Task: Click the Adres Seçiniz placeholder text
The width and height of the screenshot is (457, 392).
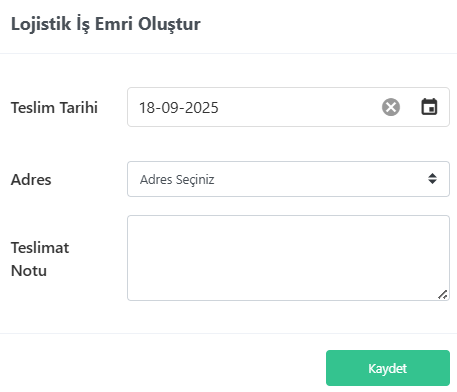Action: click(x=177, y=180)
